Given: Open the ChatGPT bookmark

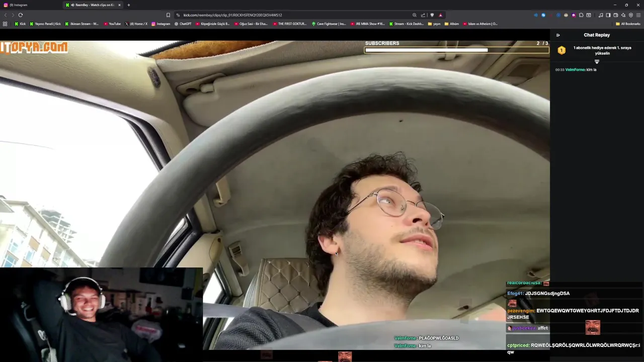Looking at the screenshot, I should pos(183,24).
